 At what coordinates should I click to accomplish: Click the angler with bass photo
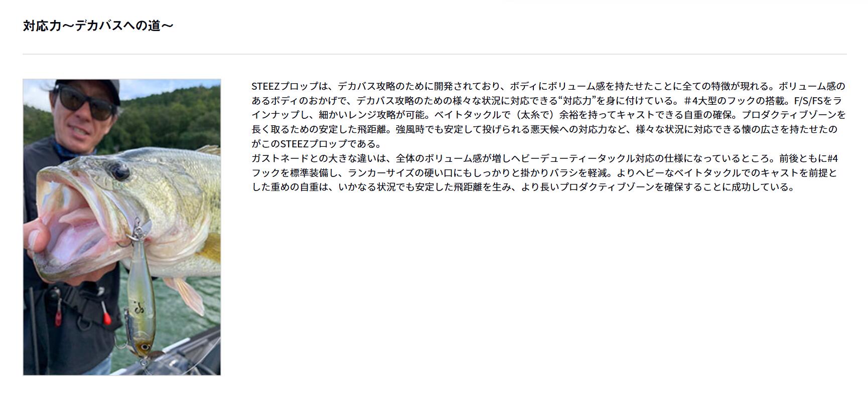pos(122,227)
